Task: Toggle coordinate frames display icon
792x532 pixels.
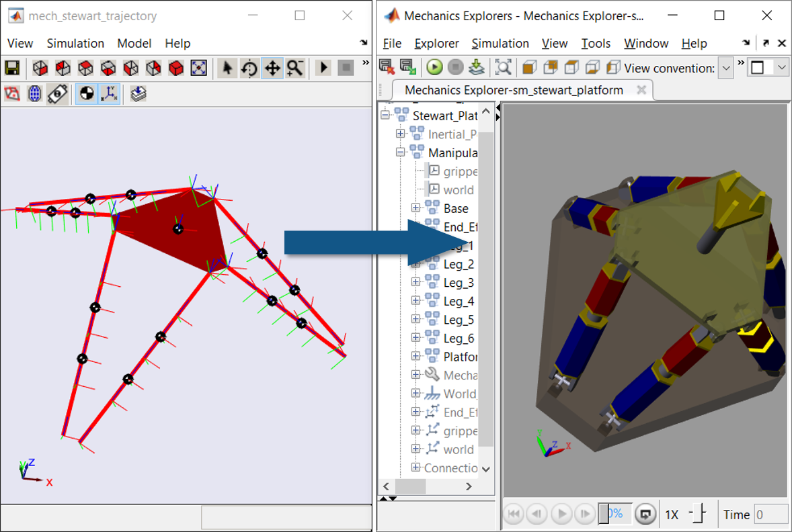Action: pos(109,93)
